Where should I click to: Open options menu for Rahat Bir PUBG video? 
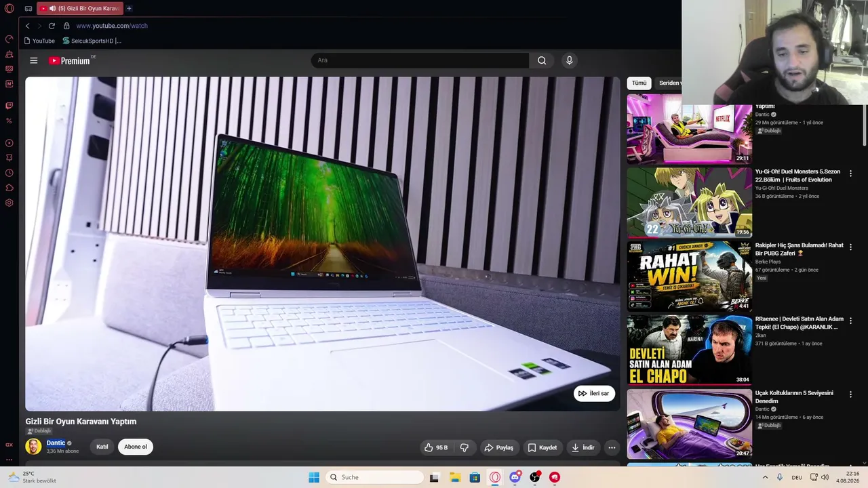click(x=850, y=247)
